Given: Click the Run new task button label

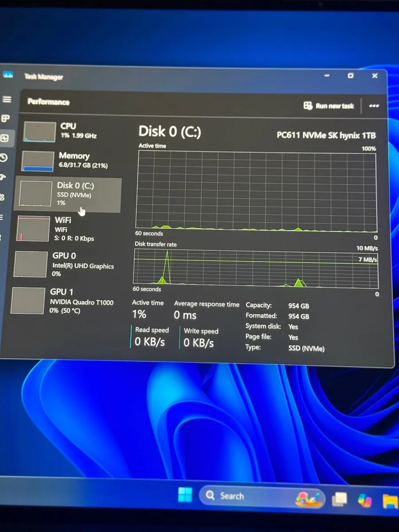Looking at the screenshot, I should tap(335, 106).
